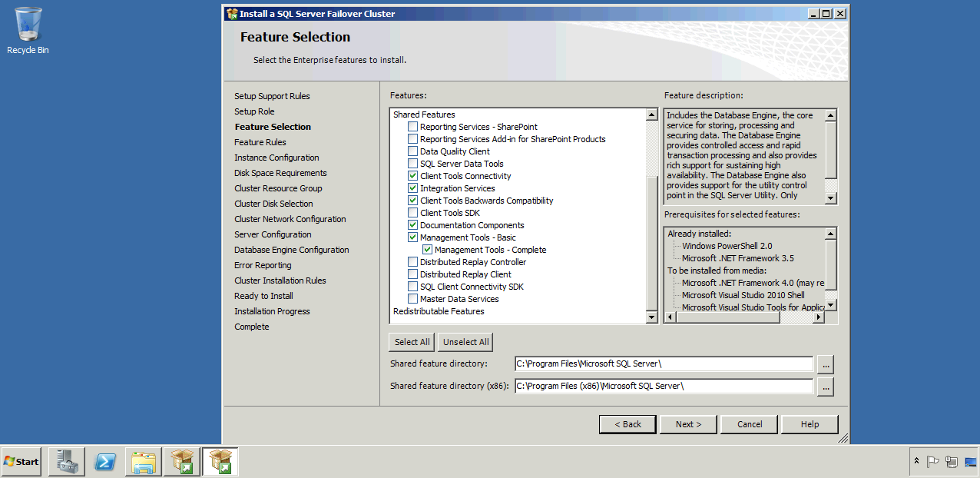Deselect Client Tools Backwards Compatibility
The image size is (980, 478).
(413, 201)
